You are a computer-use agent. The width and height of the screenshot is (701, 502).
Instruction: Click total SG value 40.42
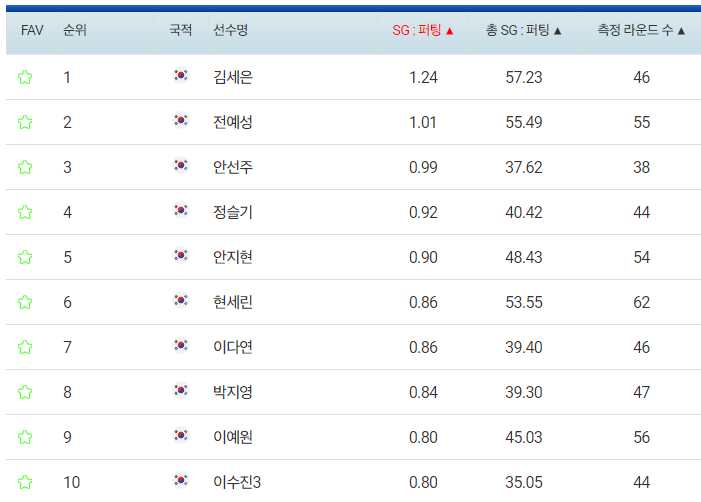click(524, 212)
